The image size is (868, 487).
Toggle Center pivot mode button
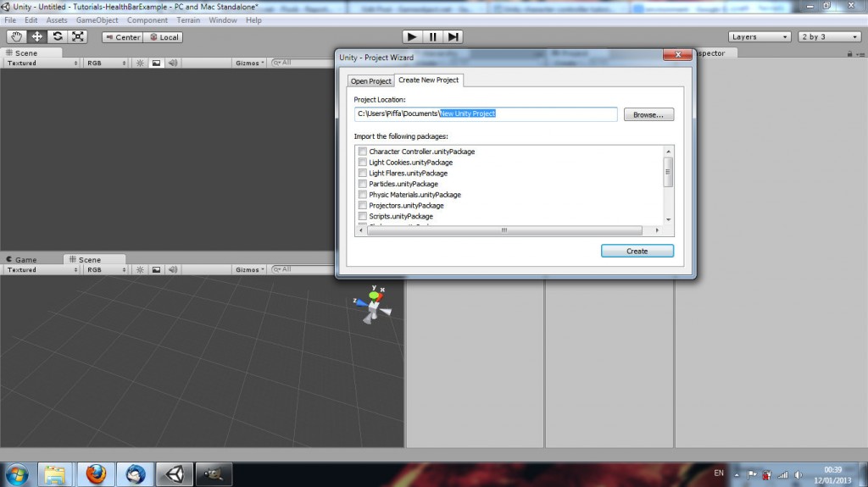pos(123,37)
